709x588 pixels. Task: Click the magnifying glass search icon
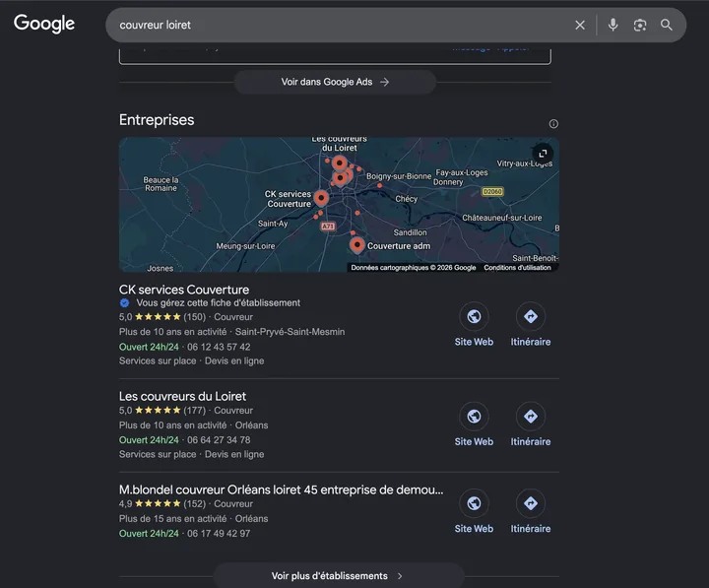(667, 25)
